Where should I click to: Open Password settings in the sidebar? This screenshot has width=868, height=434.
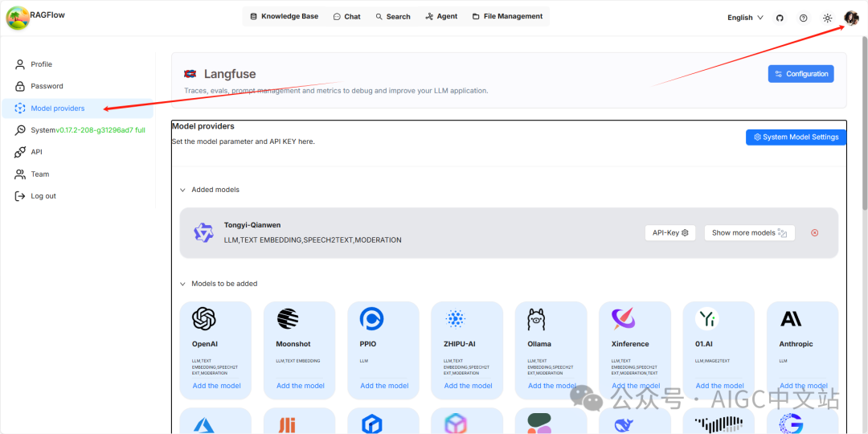[x=77, y=86]
